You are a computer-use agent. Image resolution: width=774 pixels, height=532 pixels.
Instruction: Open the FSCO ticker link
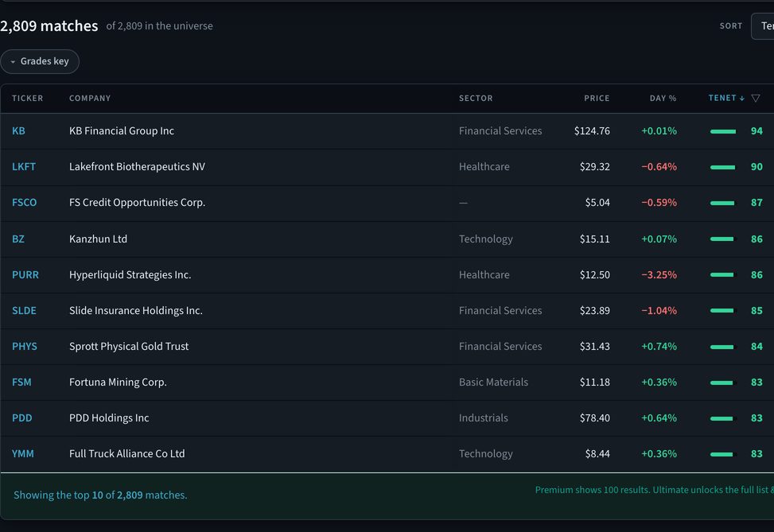tap(24, 202)
